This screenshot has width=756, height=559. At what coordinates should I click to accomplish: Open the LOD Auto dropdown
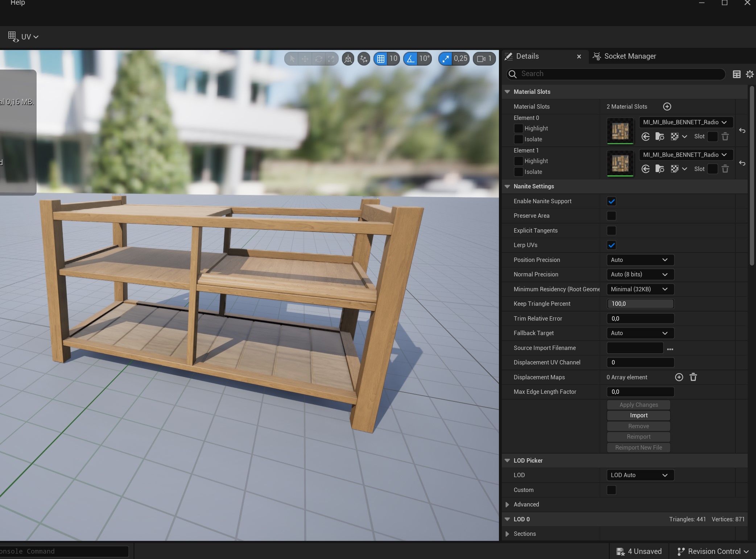[x=640, y=475]
